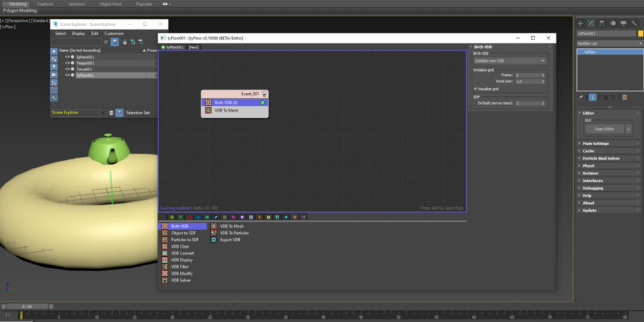
Task: Click the Configure Modifier Sets icon
Action: (x=625, y=97)
